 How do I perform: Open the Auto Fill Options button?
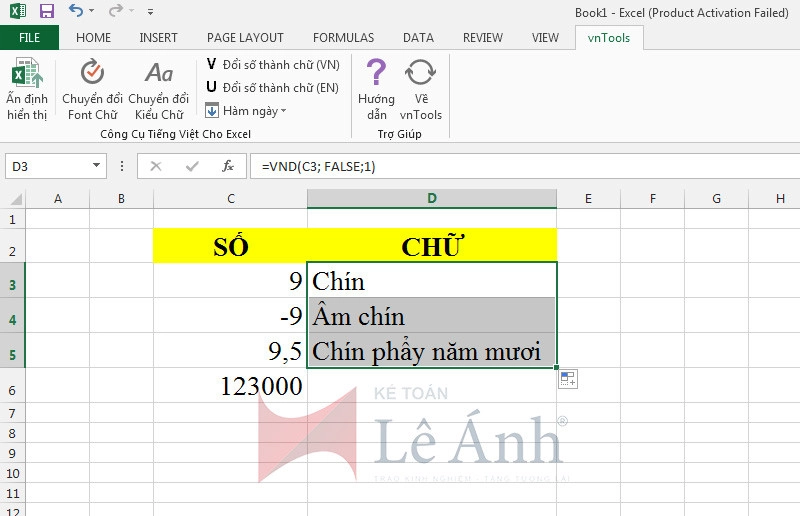(568, 378)
